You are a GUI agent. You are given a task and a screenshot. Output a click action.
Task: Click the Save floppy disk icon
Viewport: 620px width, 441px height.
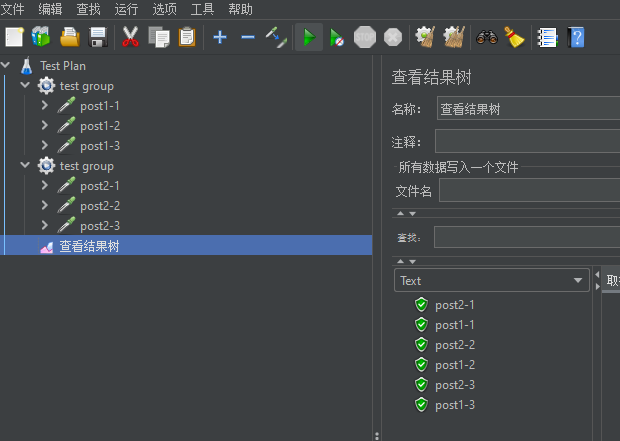click(x=98, y=37)
